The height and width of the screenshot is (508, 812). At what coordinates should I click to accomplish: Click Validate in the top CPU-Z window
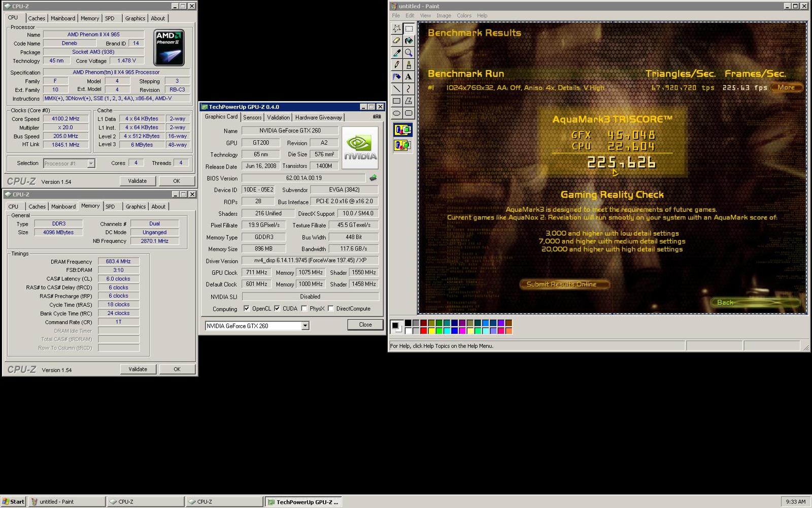pyautogui.click(x=138, y=181)
